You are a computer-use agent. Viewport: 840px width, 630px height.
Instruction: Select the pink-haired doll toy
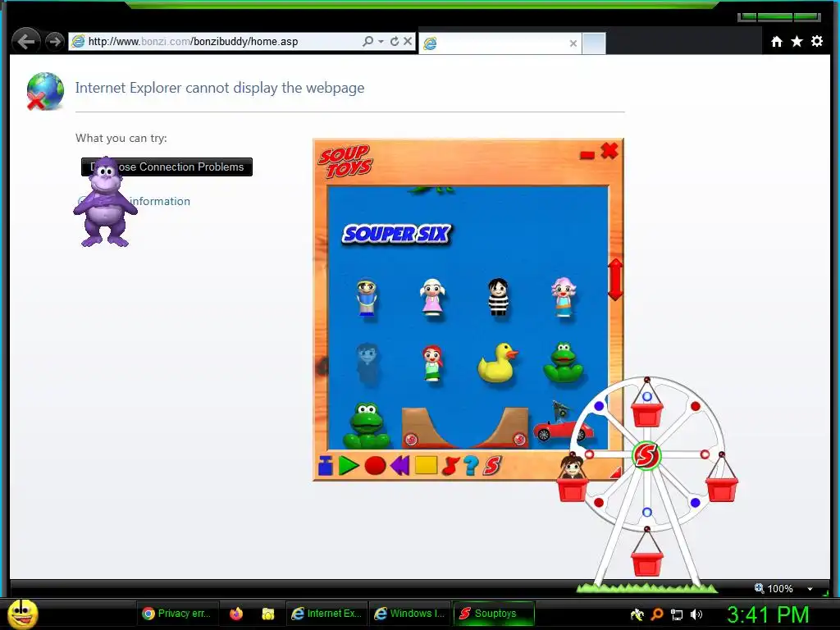563,297
